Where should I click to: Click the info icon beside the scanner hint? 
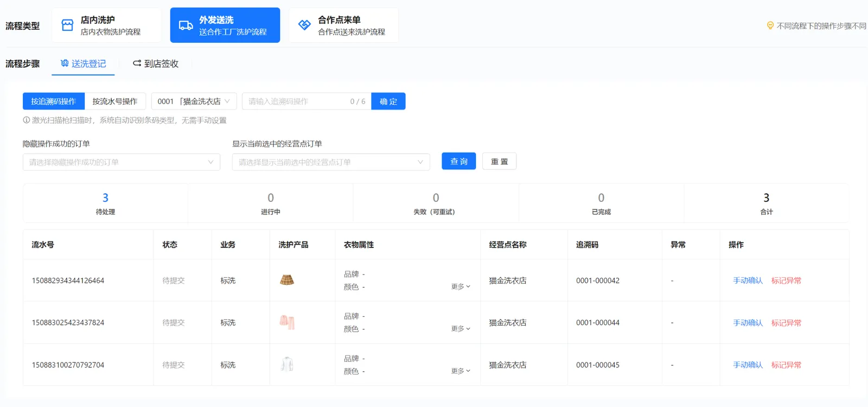(26, 120)
